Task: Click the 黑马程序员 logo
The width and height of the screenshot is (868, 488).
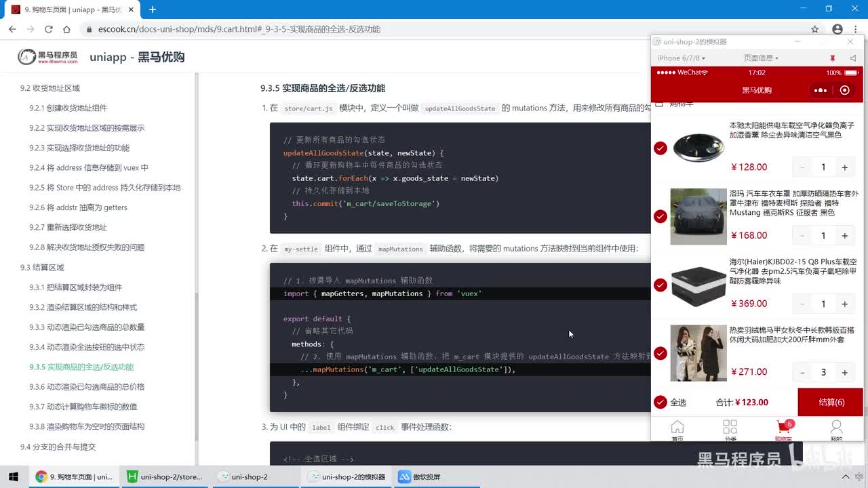Action: pyautogui.click(x=47, y=57)
